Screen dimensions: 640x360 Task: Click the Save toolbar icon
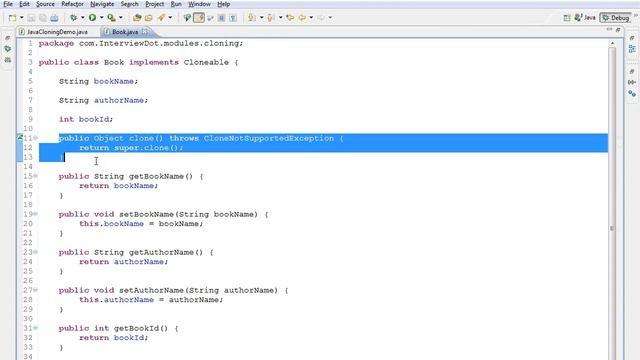click(31, 18)
